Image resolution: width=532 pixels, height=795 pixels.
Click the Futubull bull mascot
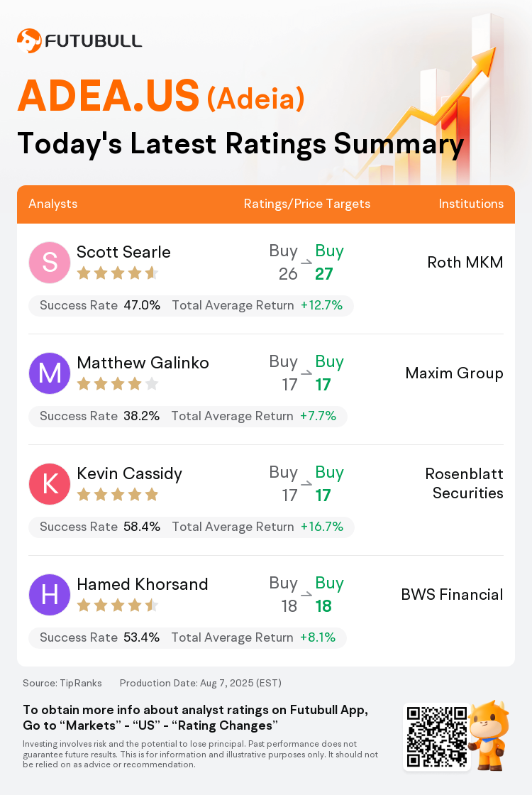(489, 735)
